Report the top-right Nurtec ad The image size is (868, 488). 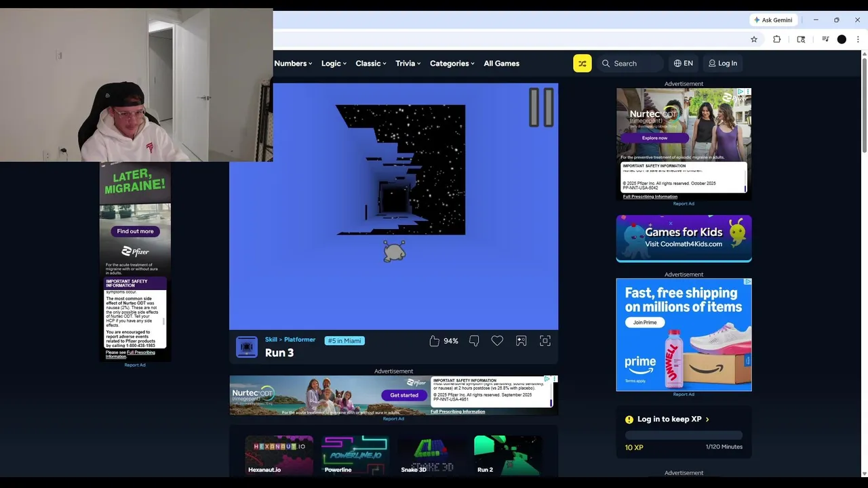[684, 203]
